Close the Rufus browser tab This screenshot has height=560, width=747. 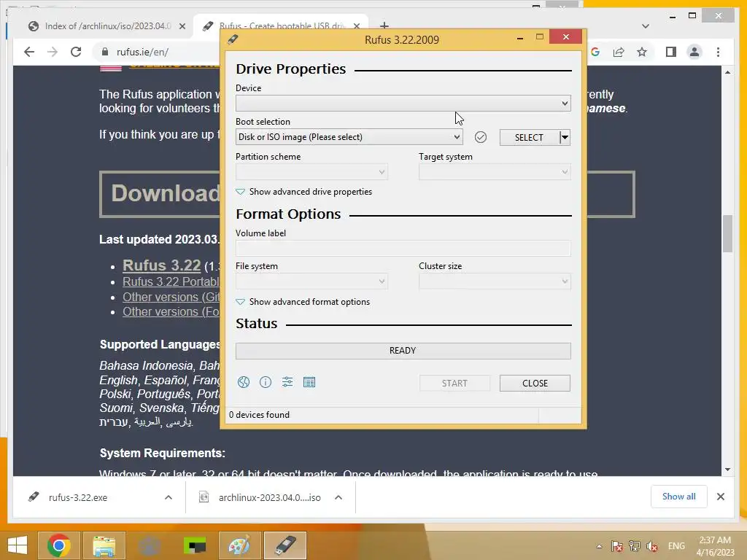coord(356,26)
